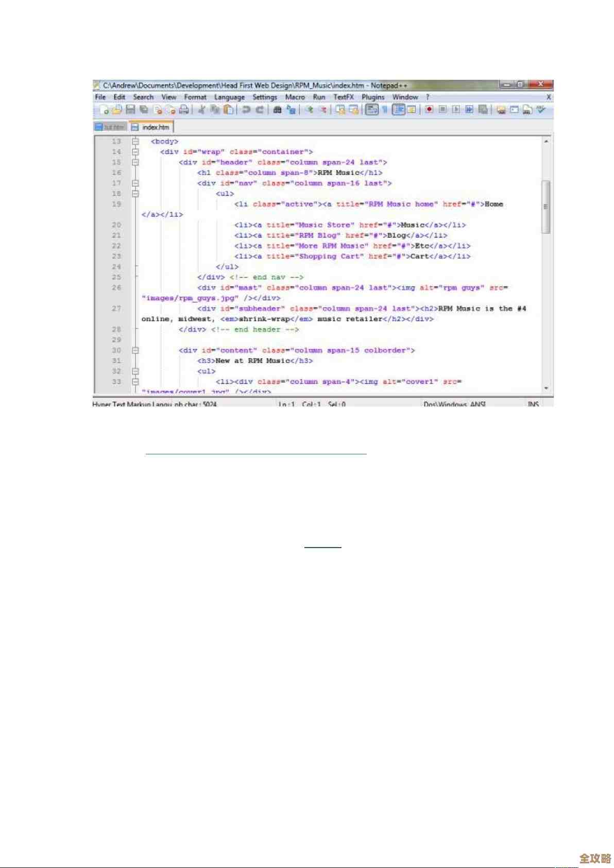This screenshot has height=868, width=614.
Task: Collapse the li fold on line 33
Action: point(135,382)
